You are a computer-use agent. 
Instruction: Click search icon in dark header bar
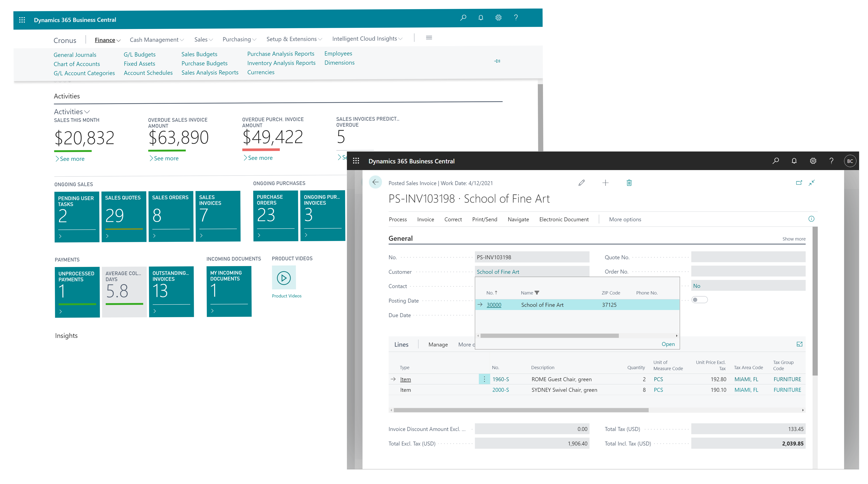[776, 161]
